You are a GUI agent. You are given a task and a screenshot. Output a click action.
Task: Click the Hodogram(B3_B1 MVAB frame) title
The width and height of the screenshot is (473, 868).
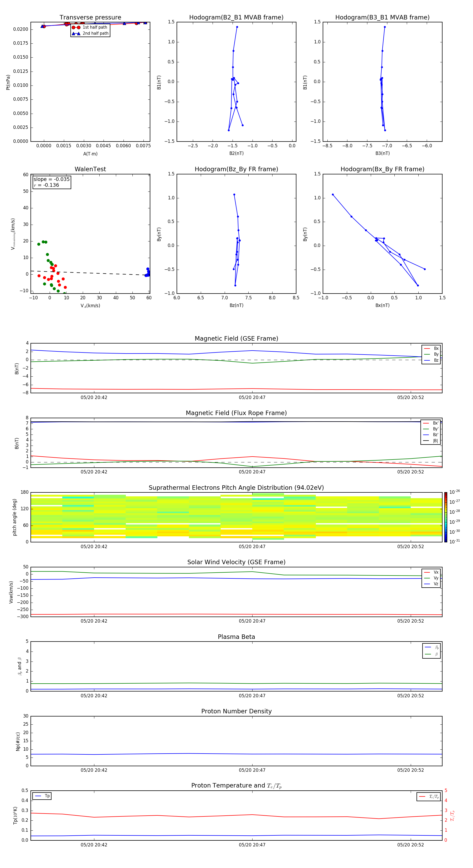pyautogui.click(x=382, y=18)
